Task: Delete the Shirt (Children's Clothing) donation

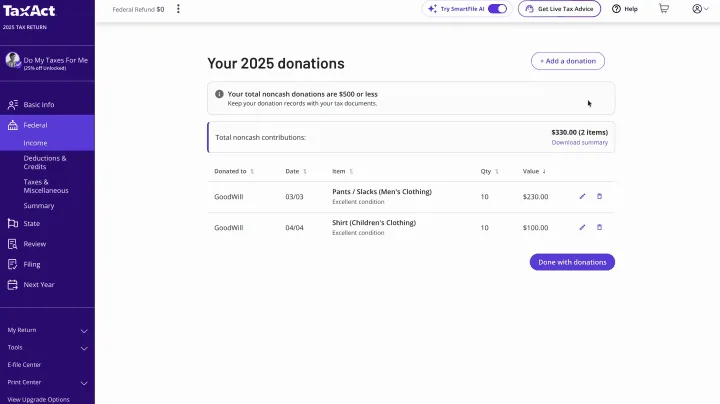Action: click(x=599, y=227)
